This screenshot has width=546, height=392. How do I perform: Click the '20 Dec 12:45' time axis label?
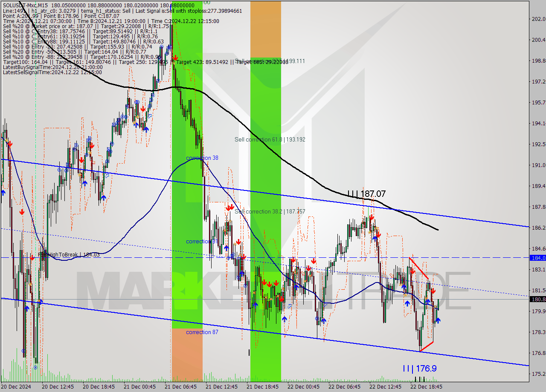click(x=58, y=387)
